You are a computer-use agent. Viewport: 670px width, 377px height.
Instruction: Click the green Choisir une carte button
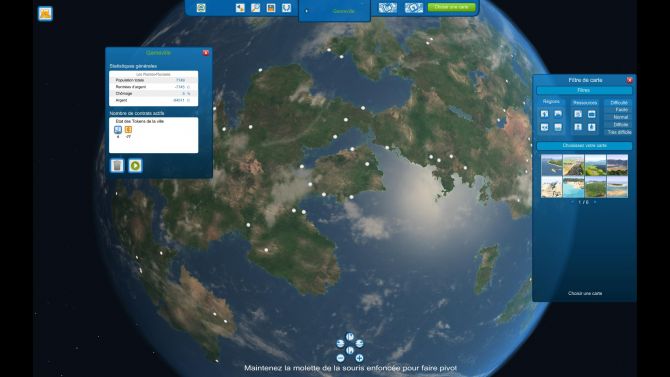coord(452,7)
